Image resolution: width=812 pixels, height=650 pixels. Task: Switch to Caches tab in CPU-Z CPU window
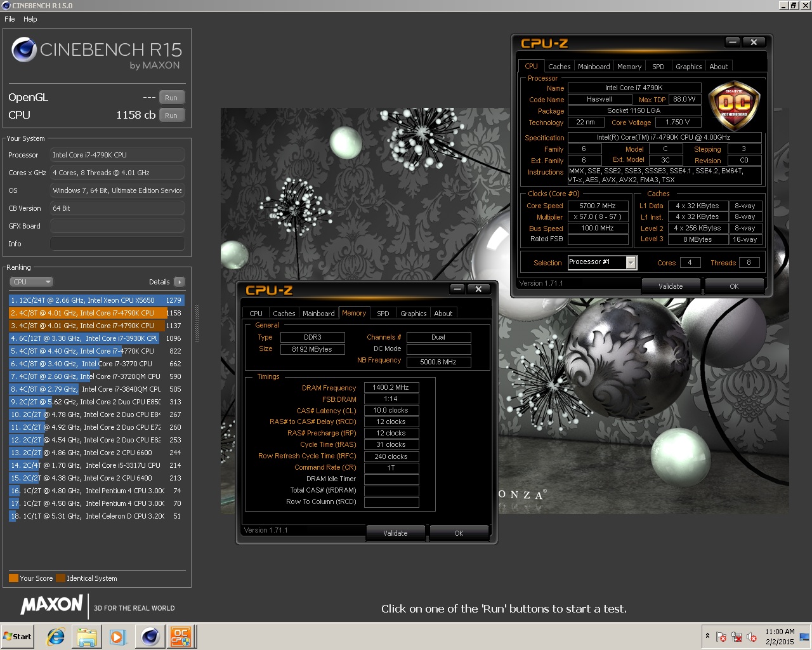[559, 67]
